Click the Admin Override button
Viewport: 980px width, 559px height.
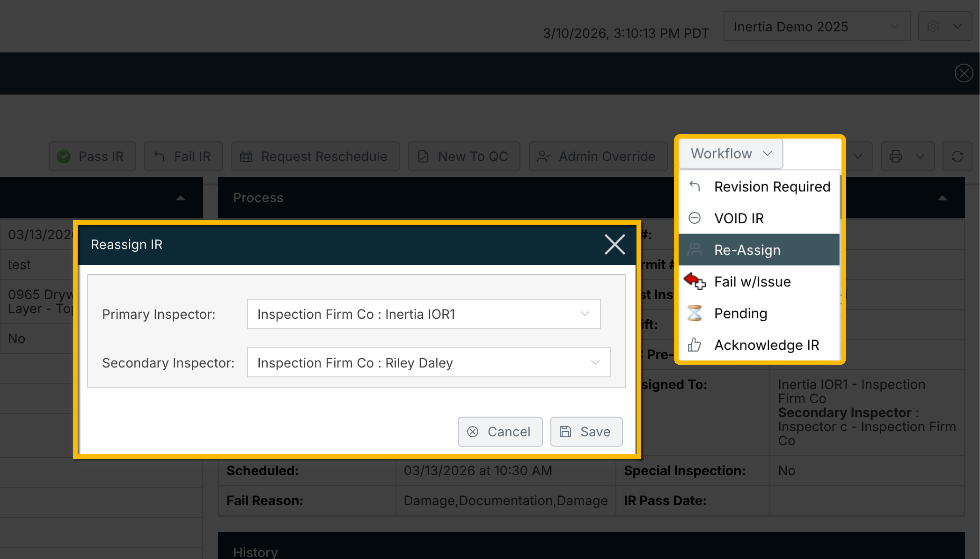(598, 156)
